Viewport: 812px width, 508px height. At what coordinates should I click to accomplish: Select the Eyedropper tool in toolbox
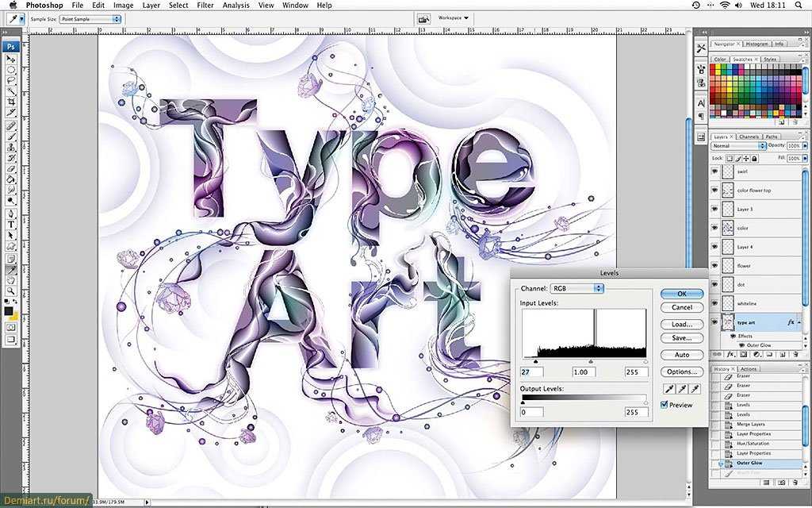11,270
